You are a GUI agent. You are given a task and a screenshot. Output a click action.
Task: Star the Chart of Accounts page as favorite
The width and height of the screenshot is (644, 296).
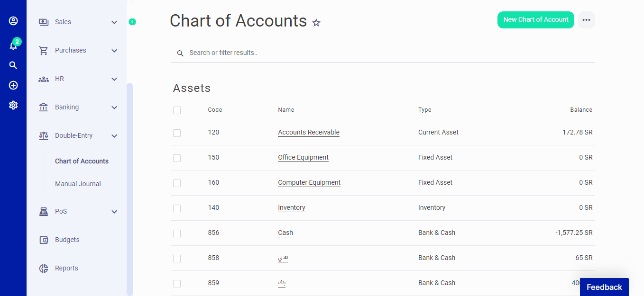[316, 22]
